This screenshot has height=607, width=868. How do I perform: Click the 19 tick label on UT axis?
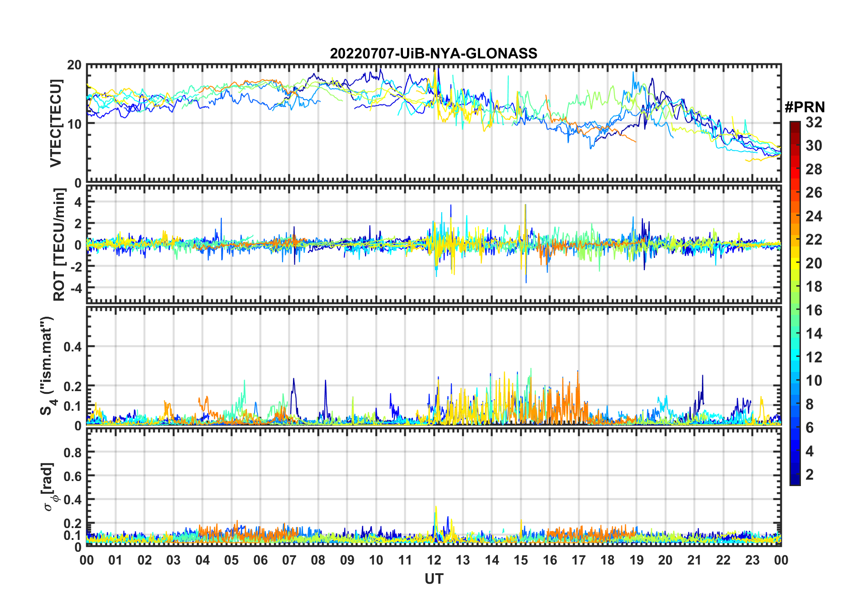[636, 560]
